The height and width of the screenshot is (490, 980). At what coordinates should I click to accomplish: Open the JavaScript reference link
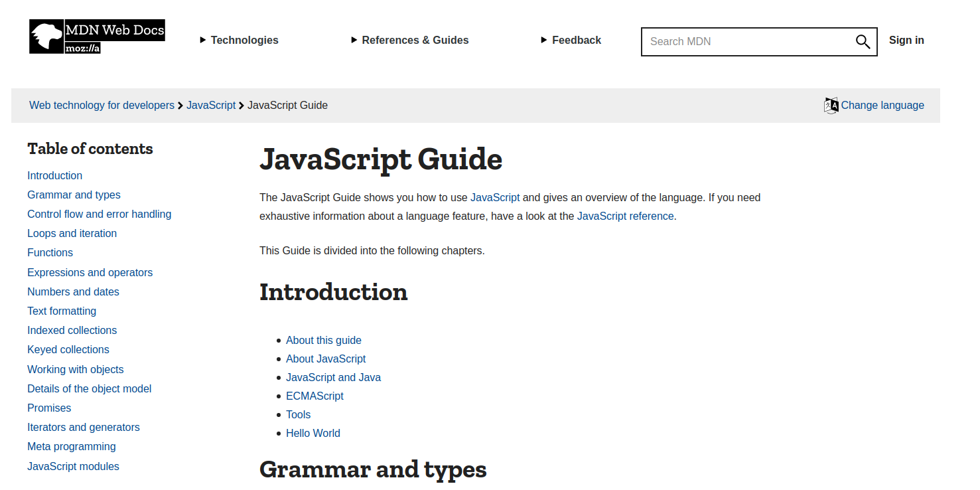click(625, 216)
